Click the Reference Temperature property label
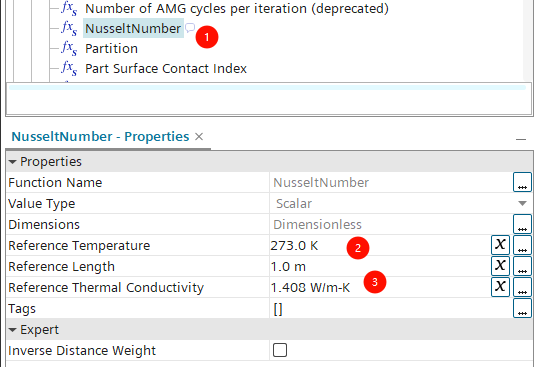This screenshot has height=367, width=536. (79, 246)
